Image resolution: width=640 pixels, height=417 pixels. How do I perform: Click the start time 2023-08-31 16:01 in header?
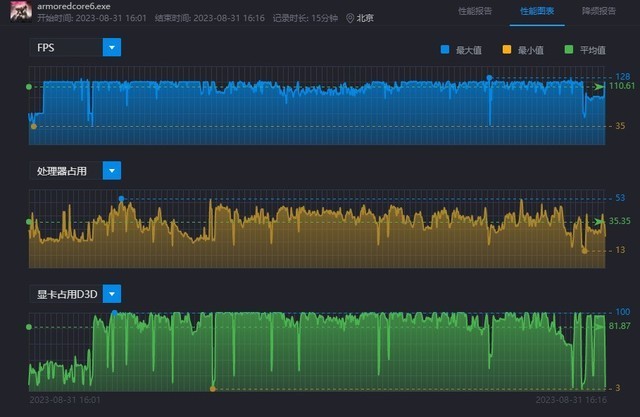tap(92, 18)
